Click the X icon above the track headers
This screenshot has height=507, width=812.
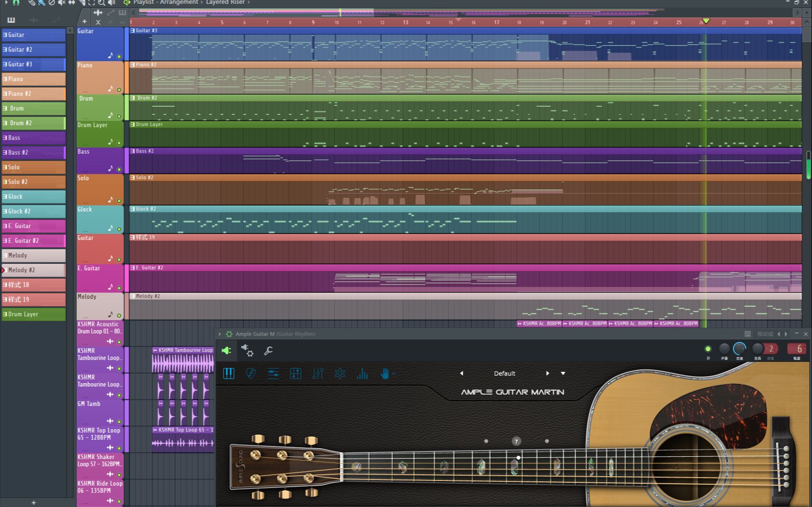(x=98, y=22)
